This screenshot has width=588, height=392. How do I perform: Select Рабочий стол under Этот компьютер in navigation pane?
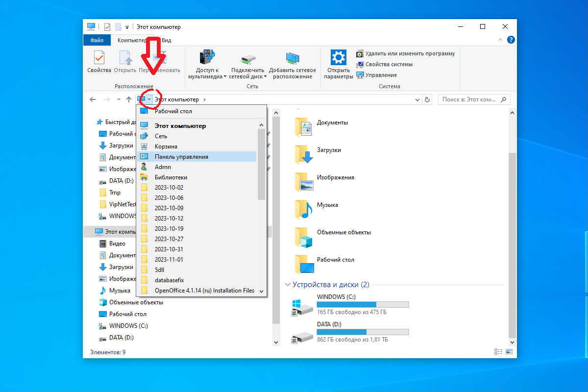[x=122, y=314]
